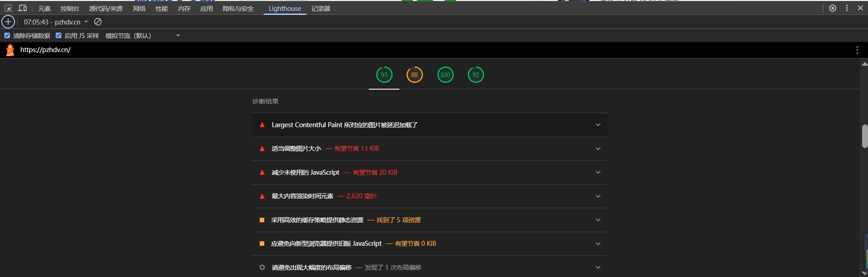Uncheck the 清除存储数据 checkbox
The height and width of the screenshot is (277, 868).
coord(7,35)
